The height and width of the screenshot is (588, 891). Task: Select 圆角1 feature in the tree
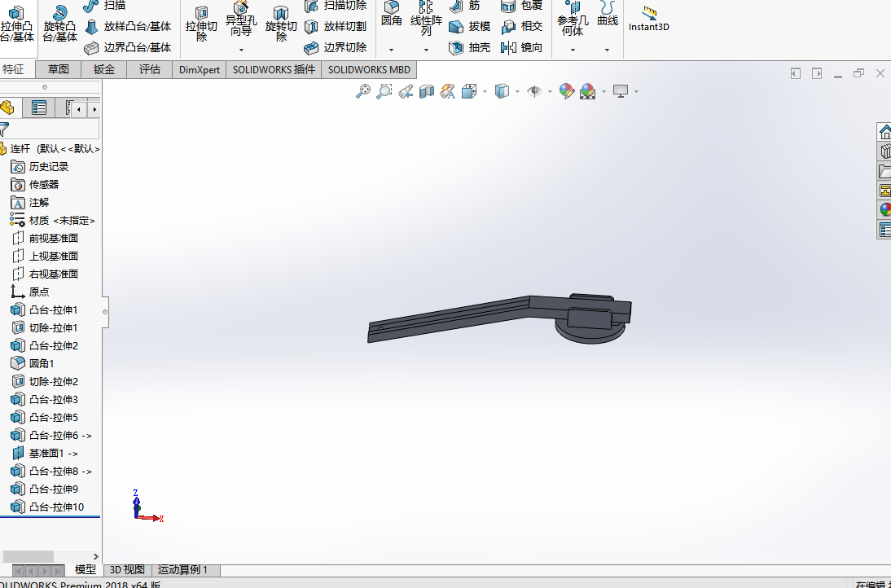33,363
